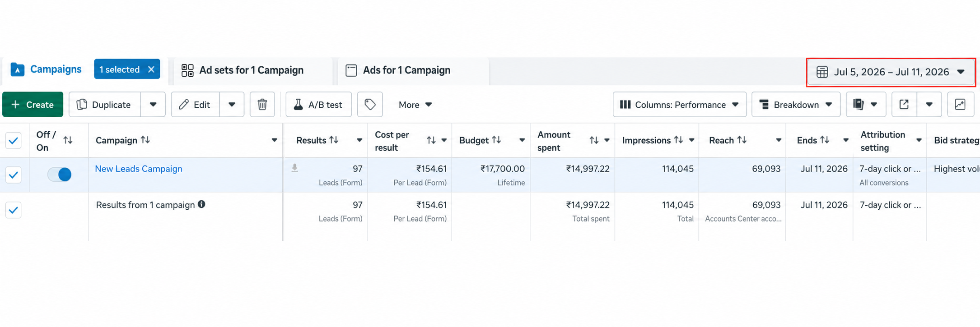Open the tag label icon button
This screenshot has width=980, height=327.
click(x=370, y=105)
